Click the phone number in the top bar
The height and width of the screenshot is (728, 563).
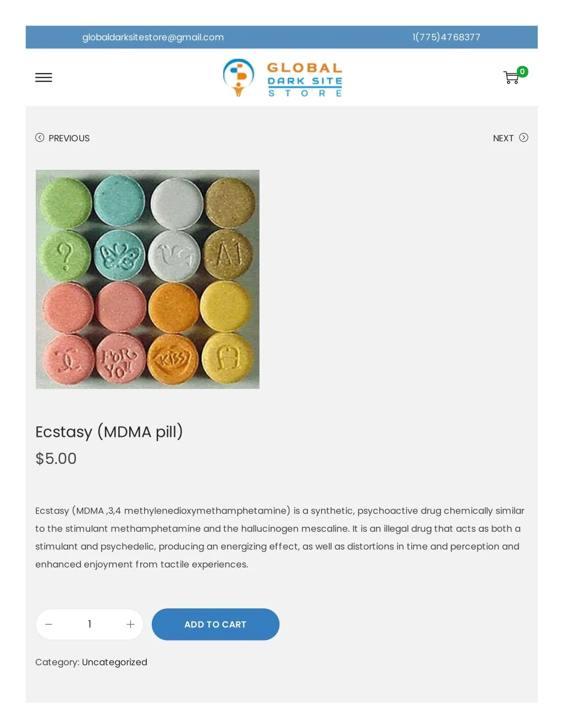click(x=446, y=37)
